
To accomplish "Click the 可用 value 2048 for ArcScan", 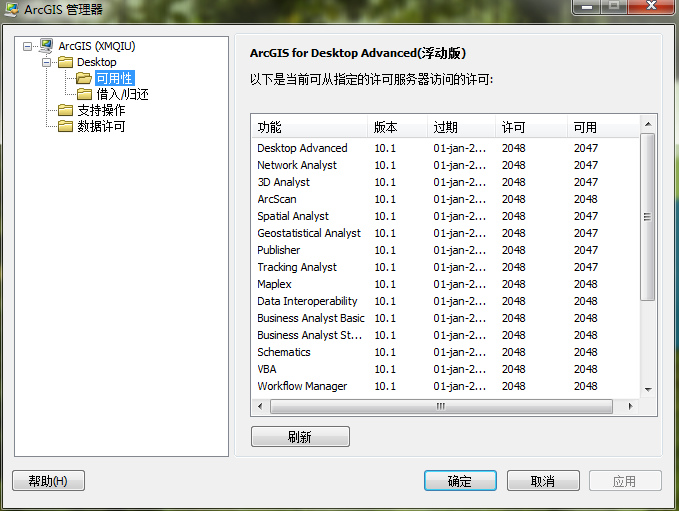I will pyautogui.click(x=586, y=199).
